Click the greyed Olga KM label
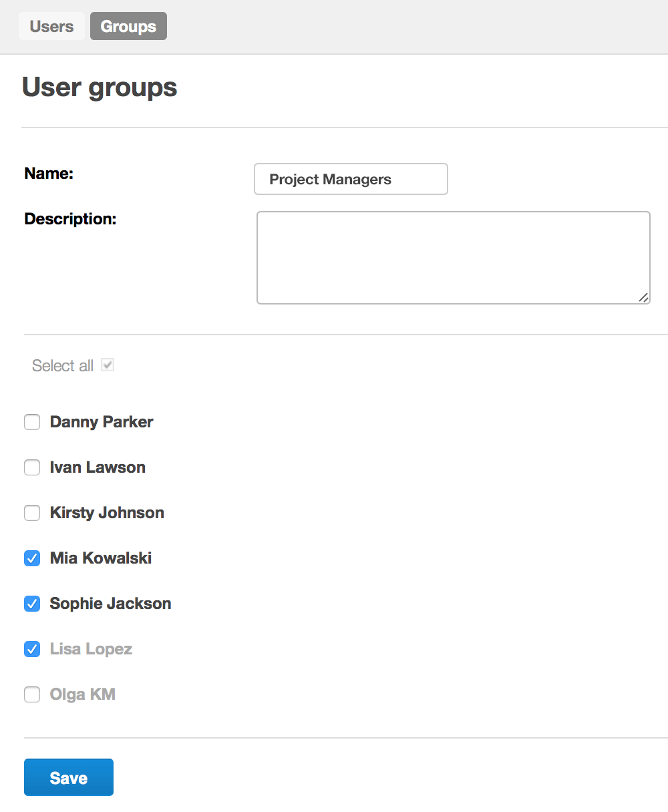This screenshot has height=812, width=668. (83, 694)
